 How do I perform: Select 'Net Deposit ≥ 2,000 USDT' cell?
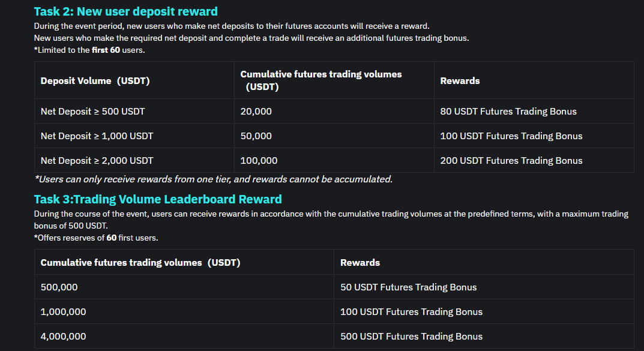pos(134,161)
